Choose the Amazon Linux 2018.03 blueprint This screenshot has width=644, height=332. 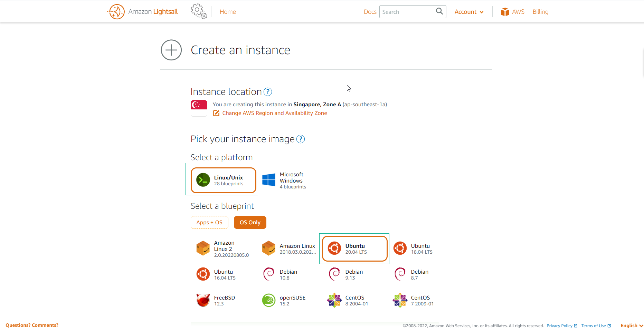pyautogui.click(x=289, y=248)
